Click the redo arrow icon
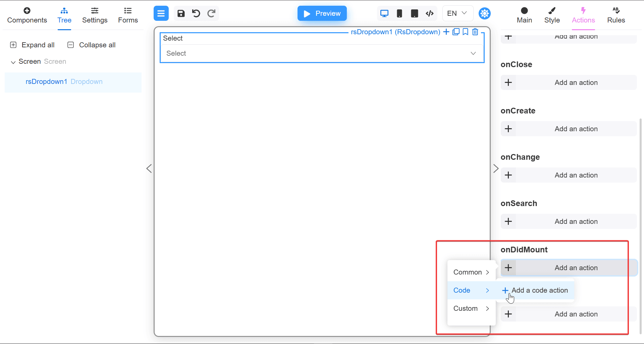644x344 pixels. coord(211,13)
